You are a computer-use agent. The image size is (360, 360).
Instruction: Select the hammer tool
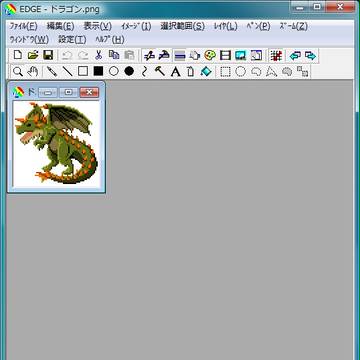point(160,71)
